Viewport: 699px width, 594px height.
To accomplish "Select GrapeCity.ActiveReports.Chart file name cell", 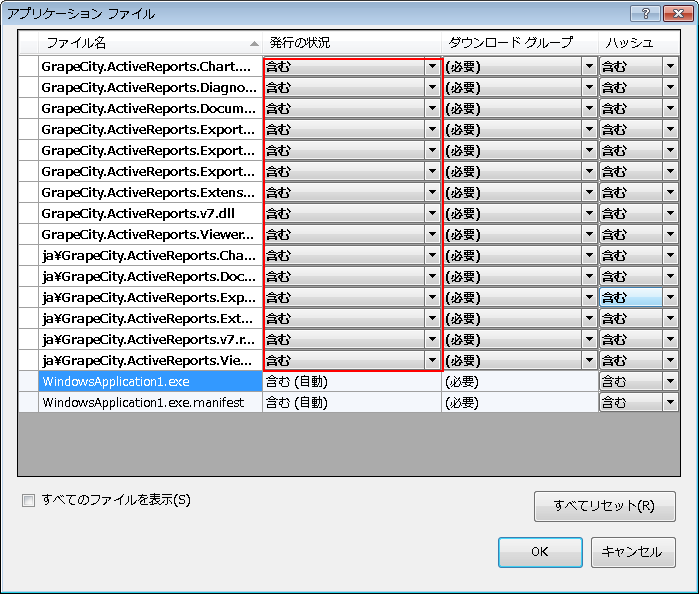I will (150, 67).
